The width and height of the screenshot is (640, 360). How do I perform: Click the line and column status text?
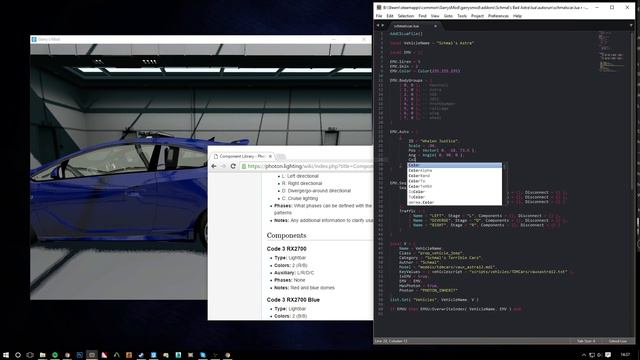tap(392, 341)
